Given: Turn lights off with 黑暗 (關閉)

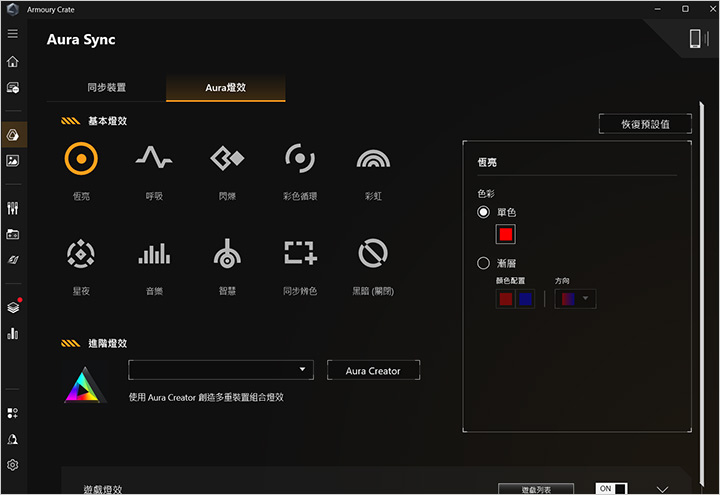Looking at the screenshot, I should point(373,253).
